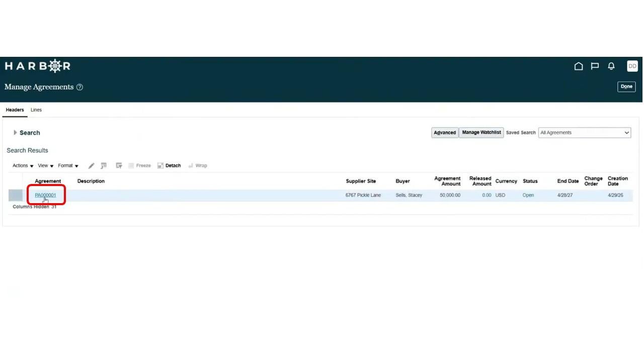Sort by Creation Date column header
The height and width of the screenshot is (362, 644).
pos(618,181)
